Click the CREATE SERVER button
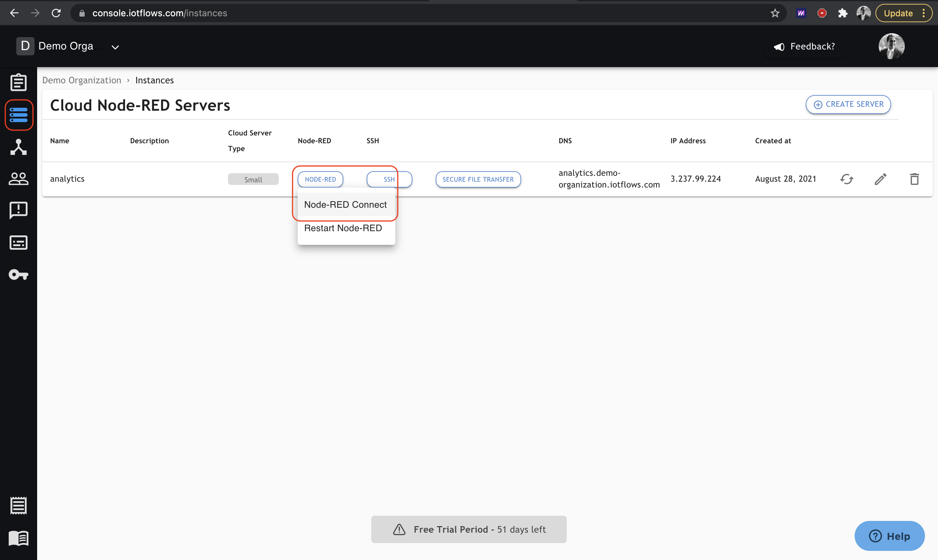 point(848,104)
